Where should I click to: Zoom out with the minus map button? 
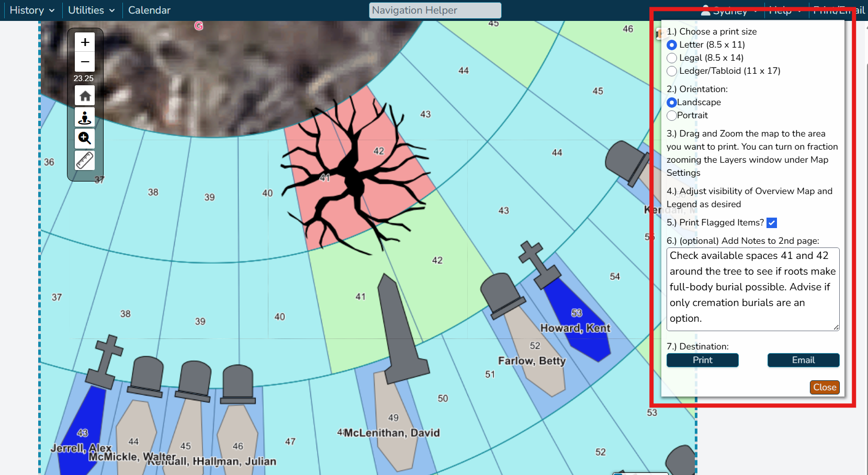pos(85,62)
